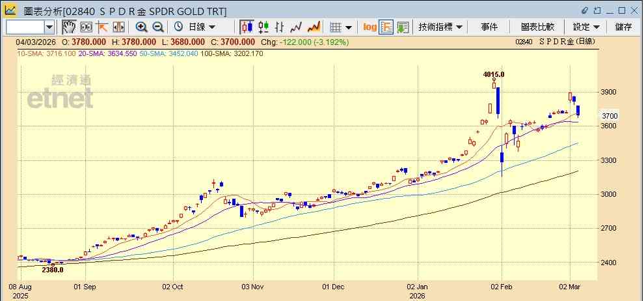Switch to green-black candlestick chart type
This screenshot has height=301, width=644.
coord(263,27)
